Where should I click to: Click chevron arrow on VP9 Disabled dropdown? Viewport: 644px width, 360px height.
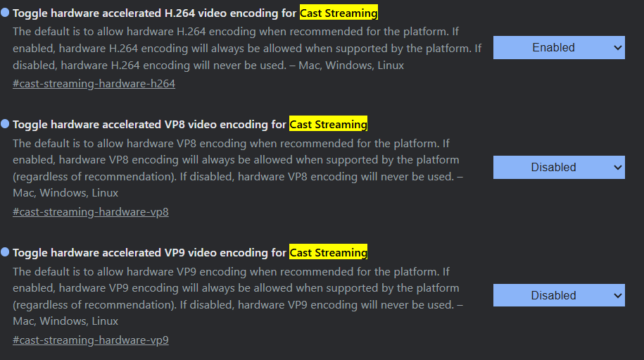(617, 295)
